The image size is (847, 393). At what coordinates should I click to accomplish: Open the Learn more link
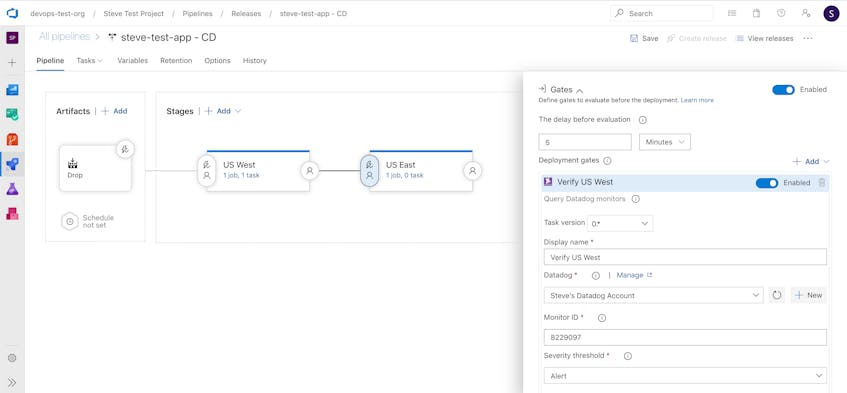[697, 100]
